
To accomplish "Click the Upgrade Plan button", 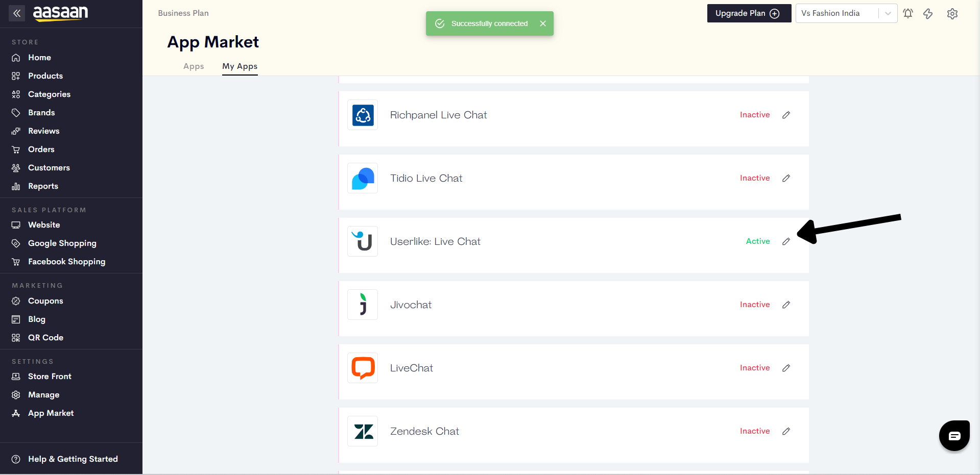I will click(749, 13).
